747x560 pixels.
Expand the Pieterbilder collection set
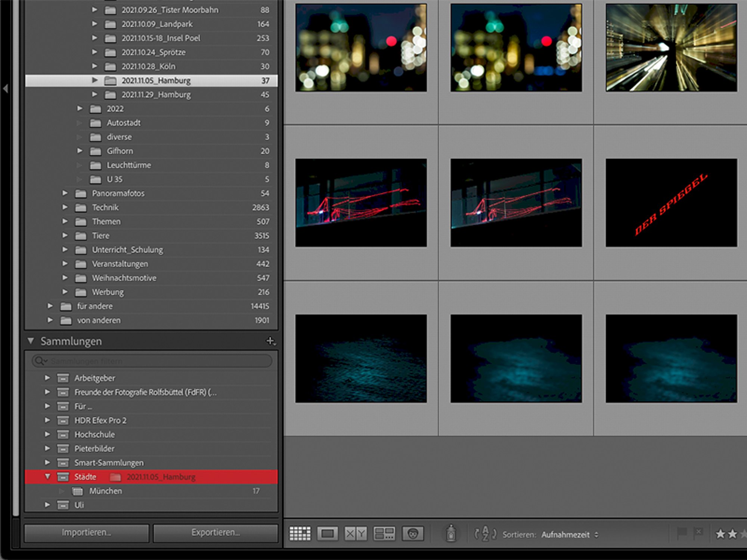tap(47, 448)
